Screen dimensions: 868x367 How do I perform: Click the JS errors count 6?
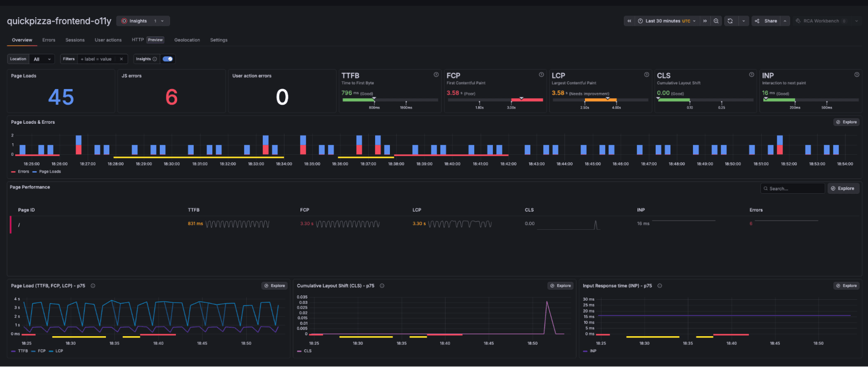[172, 97]
